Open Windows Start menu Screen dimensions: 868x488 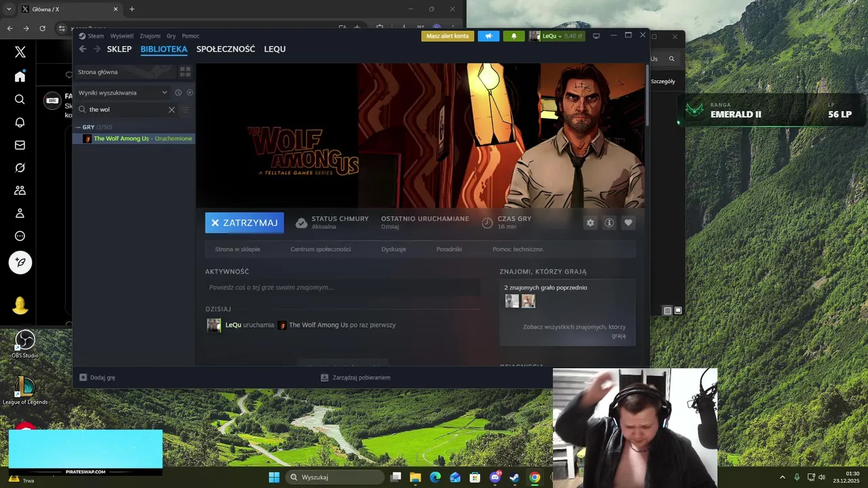click(274, 477)
